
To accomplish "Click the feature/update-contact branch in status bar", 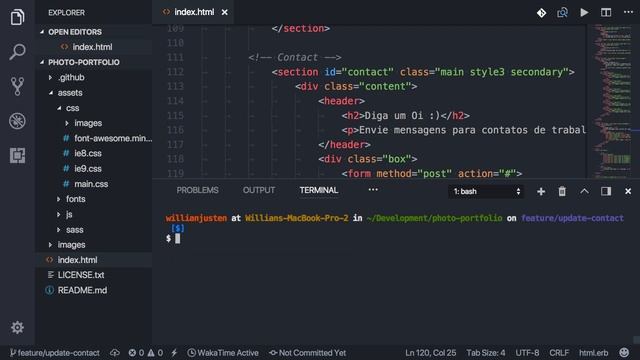I will [55, 353].
